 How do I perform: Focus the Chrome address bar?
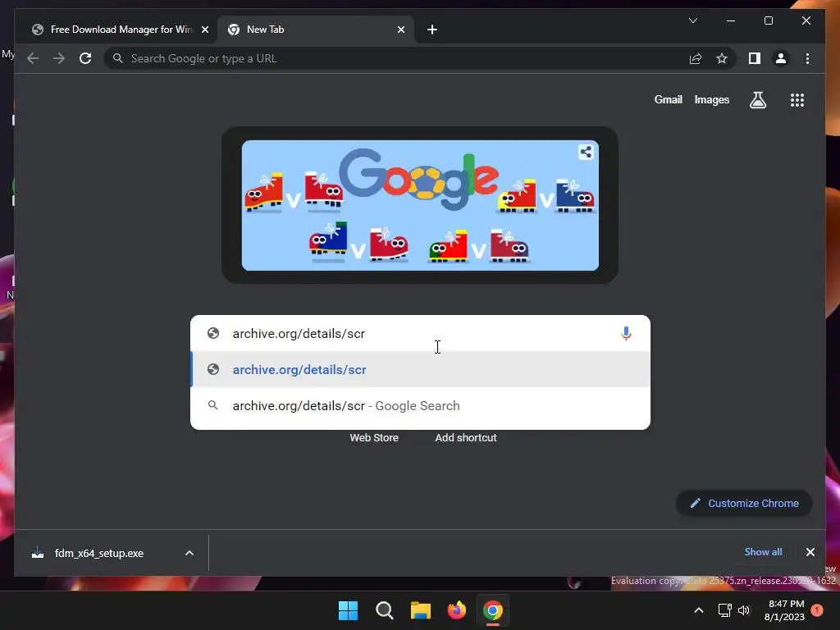(396, 58)
